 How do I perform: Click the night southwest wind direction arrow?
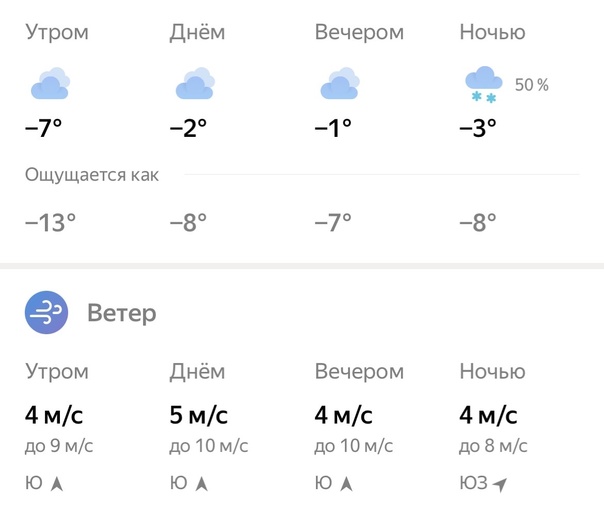click(x=500, y=484)
